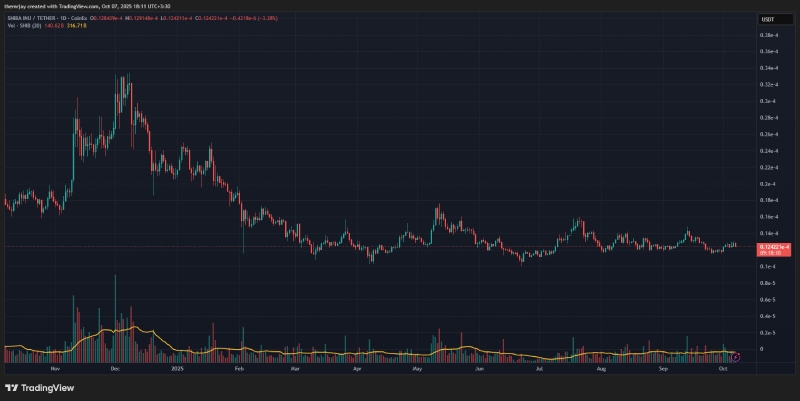Open the USDT currency selector

point(768,18)
